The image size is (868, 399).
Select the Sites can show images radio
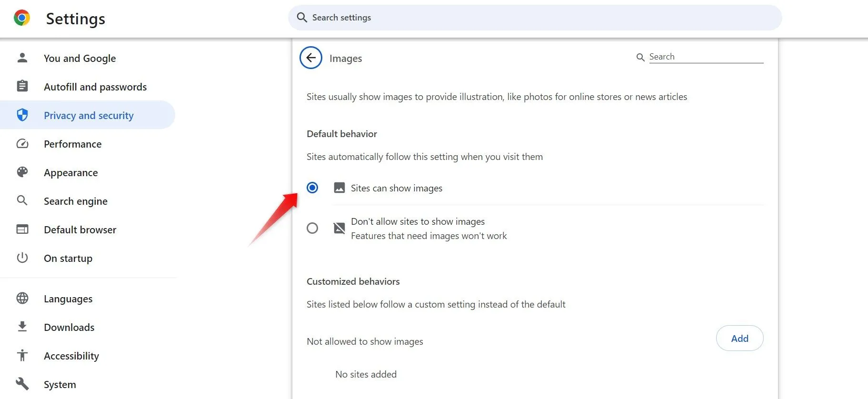pos(312,188)
